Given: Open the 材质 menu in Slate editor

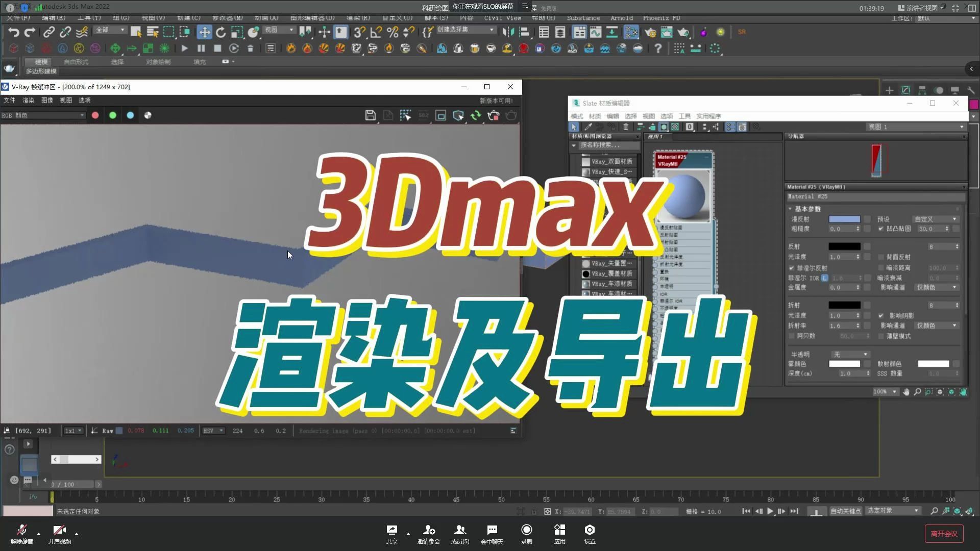Looking at the screenshot, I should point(594,116).
